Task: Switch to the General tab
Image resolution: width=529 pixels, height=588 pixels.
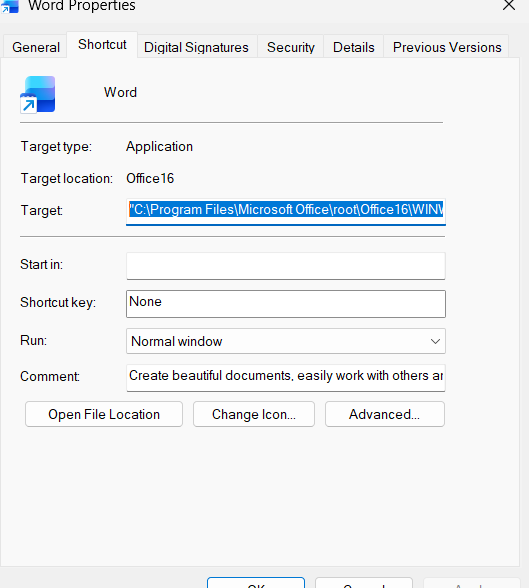Action: [36, 47]
